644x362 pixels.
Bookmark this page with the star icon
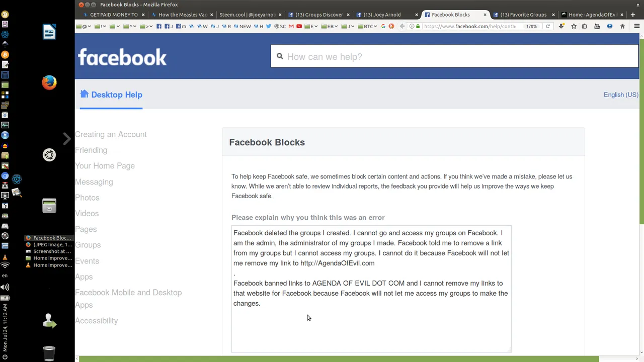pyautogui.click(x=574, y=26)
